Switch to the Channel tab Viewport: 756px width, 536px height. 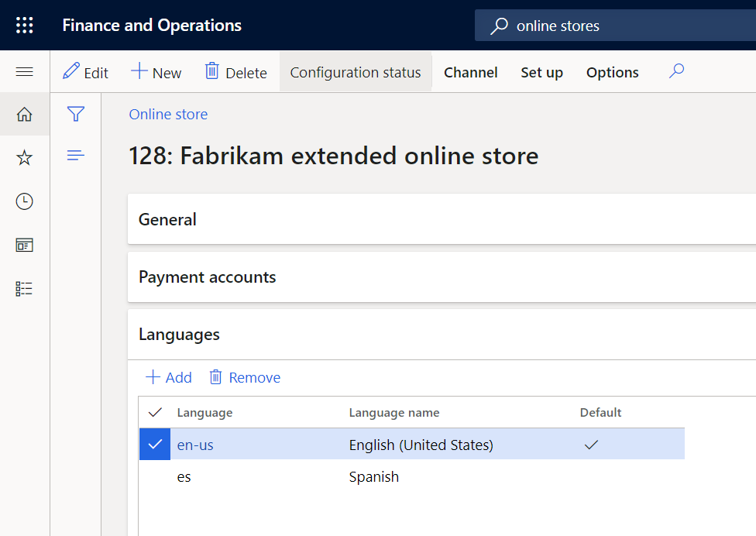(470, 72)
